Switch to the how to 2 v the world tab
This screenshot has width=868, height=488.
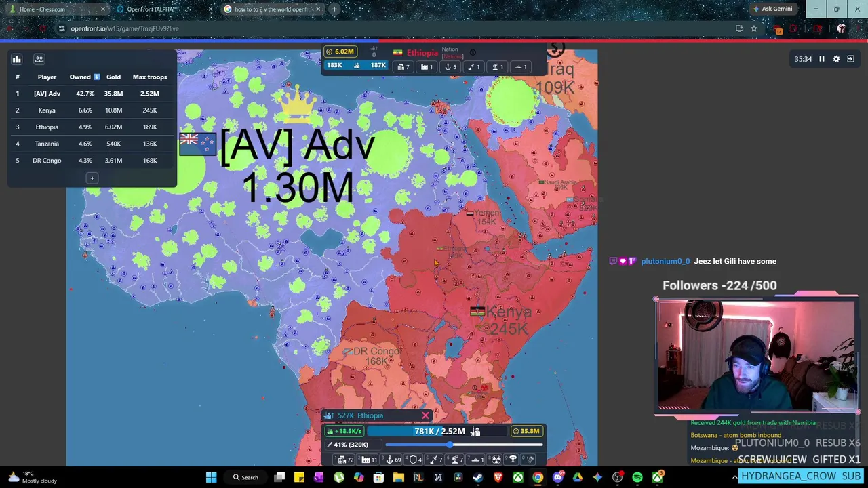point(271,9)
